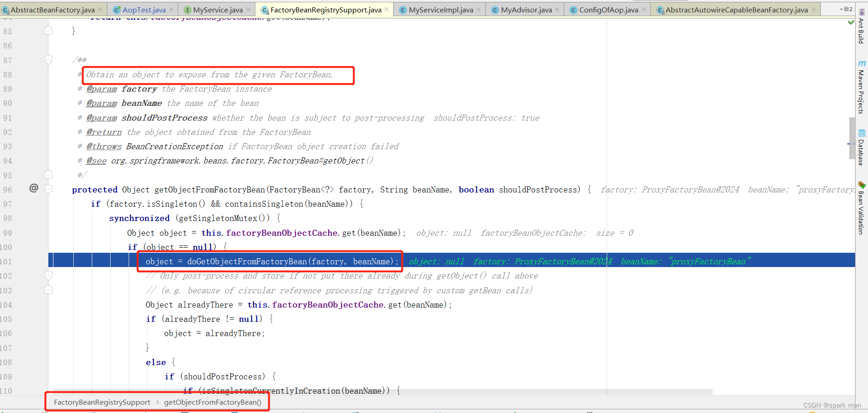The width and height of the screenshot is (868, 413).
Task: Click the class icon on ConfigOfAop.java tab
Action: (573, 10)
